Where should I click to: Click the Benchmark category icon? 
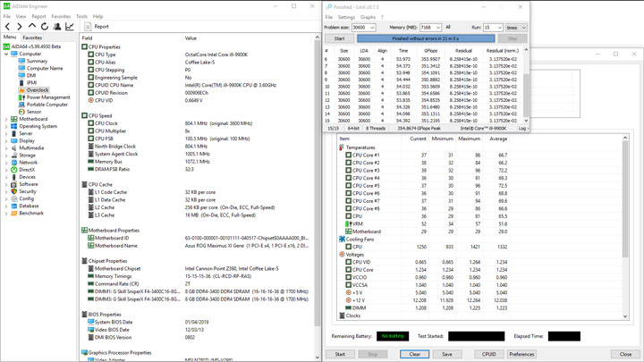tap(14, 213)
